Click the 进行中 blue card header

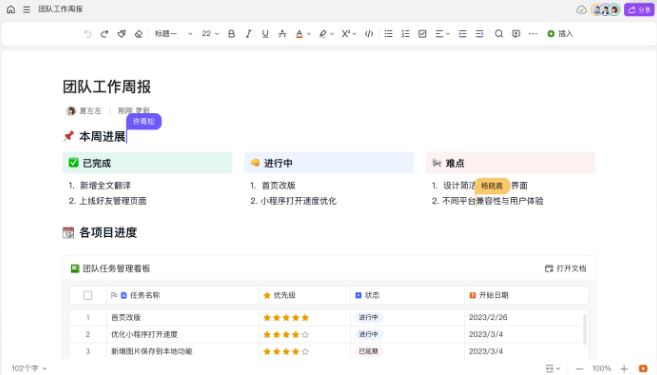coord(329,163)
